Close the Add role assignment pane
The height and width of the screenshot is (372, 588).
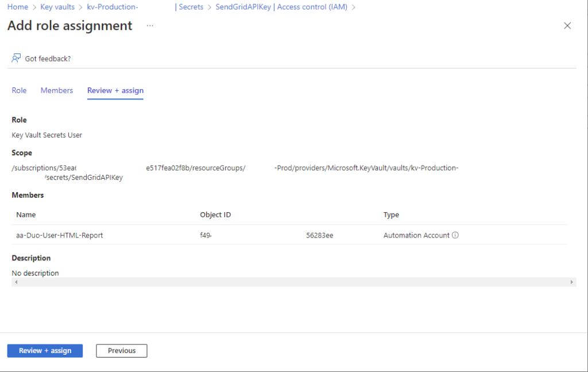(567, 25)
